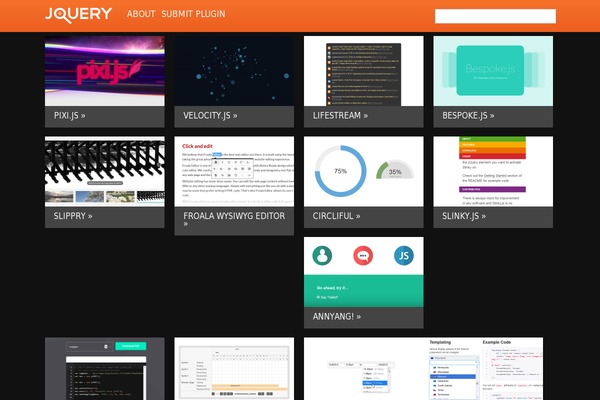Focus the white search field in the header
Screen dimensions: 600x400
coord(495,16)
